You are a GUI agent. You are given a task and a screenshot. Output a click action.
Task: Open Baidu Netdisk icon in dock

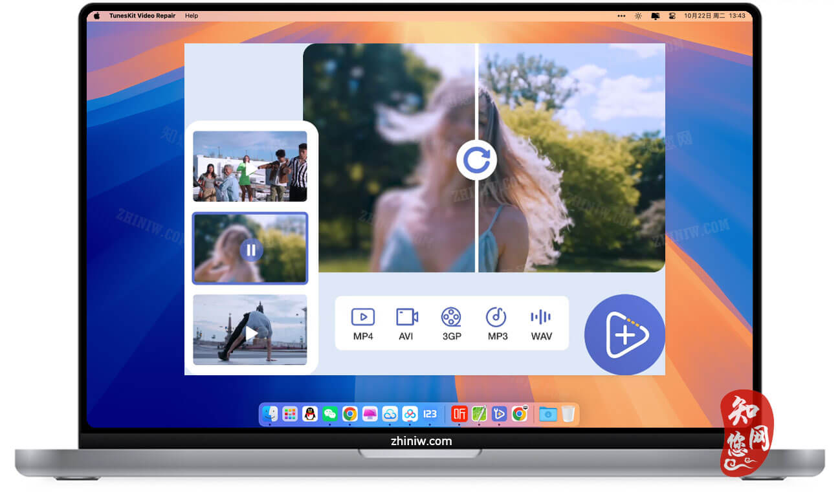tap(410, 413)
